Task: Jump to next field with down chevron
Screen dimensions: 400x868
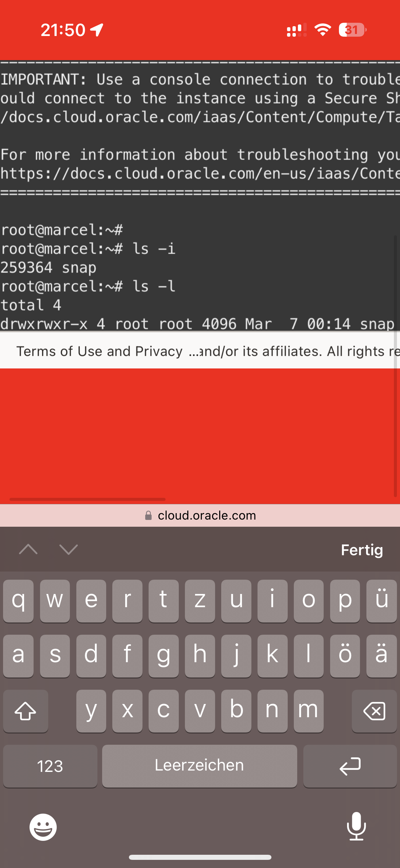Action: 69,549
